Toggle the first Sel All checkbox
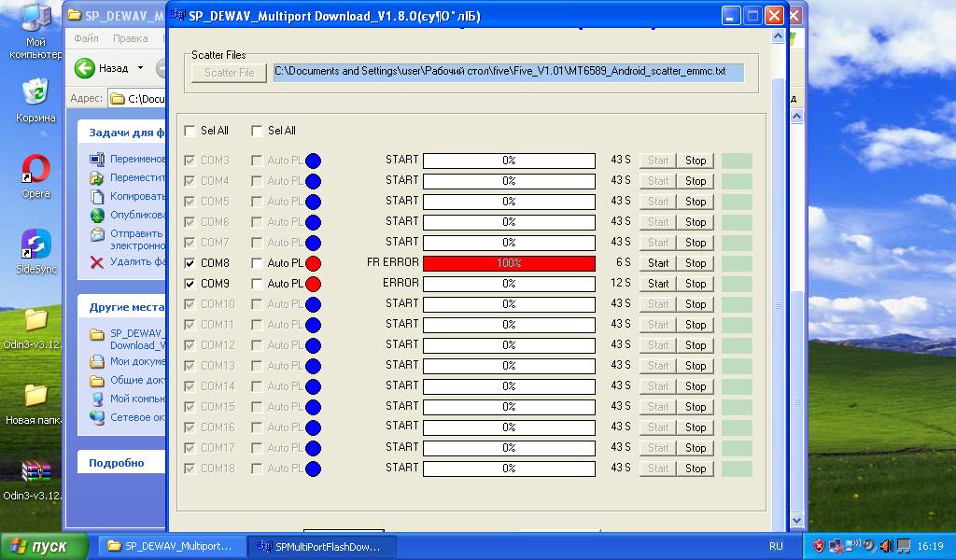956x560 pixels. click(190, 132)
